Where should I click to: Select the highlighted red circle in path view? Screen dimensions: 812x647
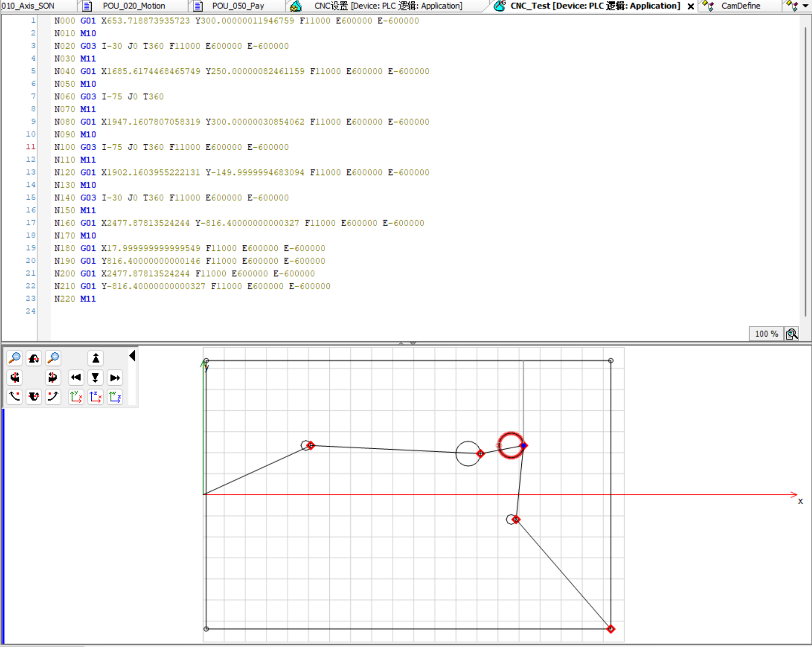[x=510, y=446]
